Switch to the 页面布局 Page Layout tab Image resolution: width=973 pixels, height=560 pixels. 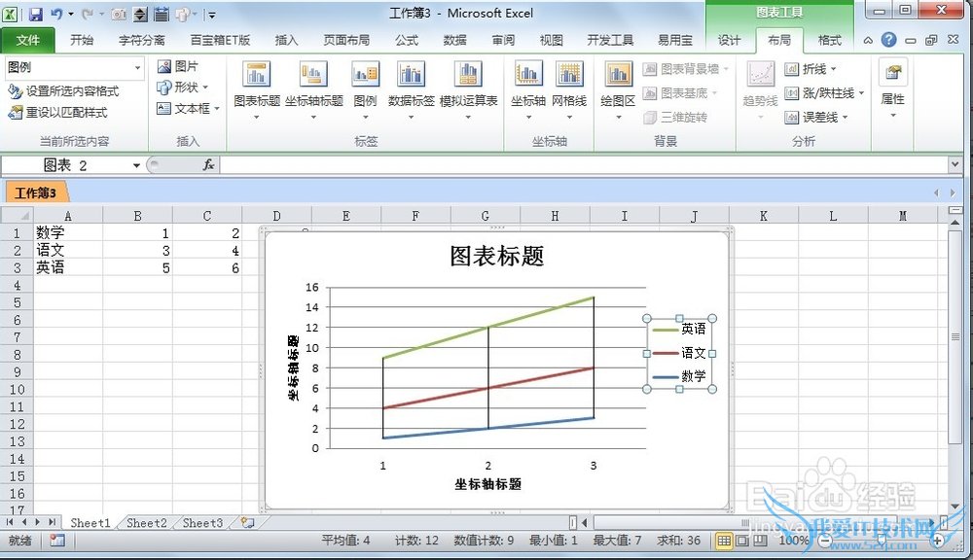click(346, 40)
